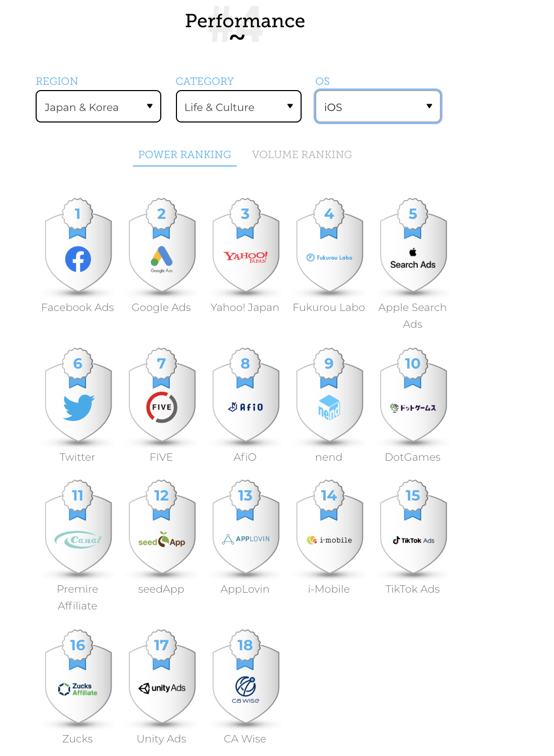Image resolution: width=554 pixels, height=756 pixels.
Task: Click the Facebook Ads name label
Action: [x=77, y=307]
